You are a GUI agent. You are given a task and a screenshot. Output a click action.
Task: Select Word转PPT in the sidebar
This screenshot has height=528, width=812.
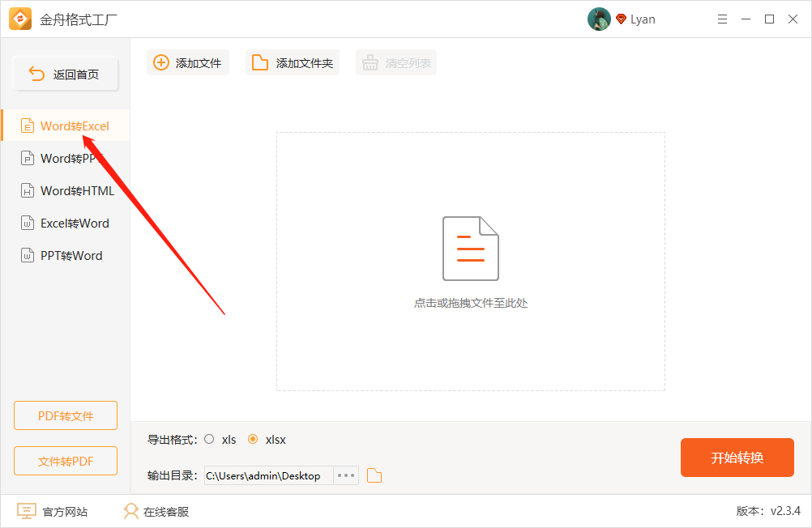tap(66, 158)
